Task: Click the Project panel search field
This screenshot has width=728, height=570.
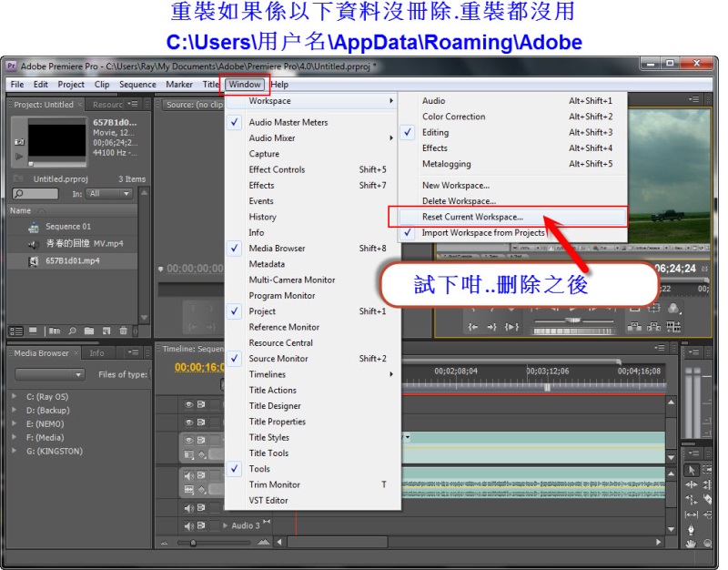Action: click(35, 194)
